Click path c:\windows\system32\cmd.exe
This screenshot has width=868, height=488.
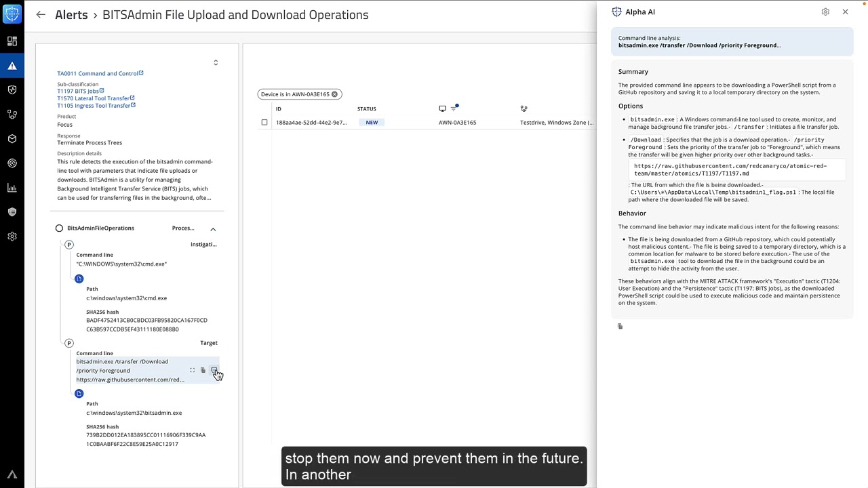tap(126, 298)
